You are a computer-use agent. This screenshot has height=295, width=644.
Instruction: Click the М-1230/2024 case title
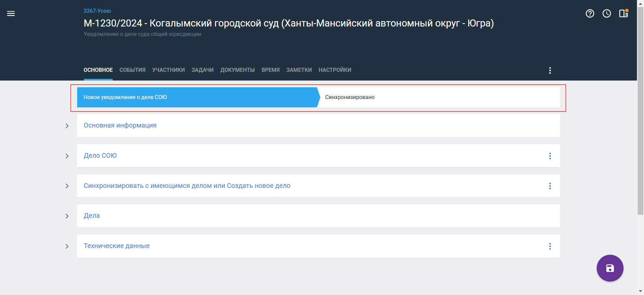click(x=289, y=23)
